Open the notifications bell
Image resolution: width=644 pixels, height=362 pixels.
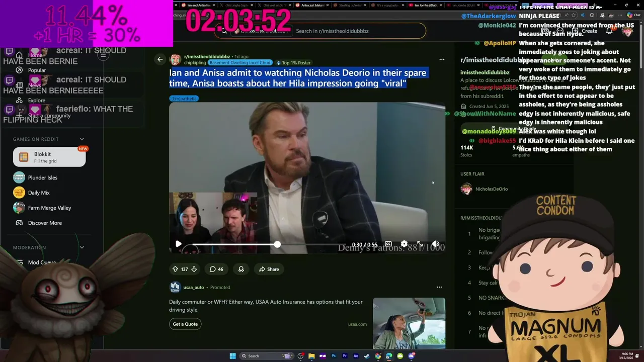(x=609, y=31)
